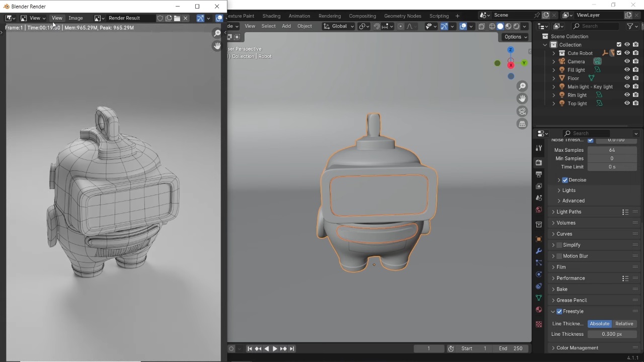Open the Material Properties tab
644x362 pixels.
[x=539, y=310]
